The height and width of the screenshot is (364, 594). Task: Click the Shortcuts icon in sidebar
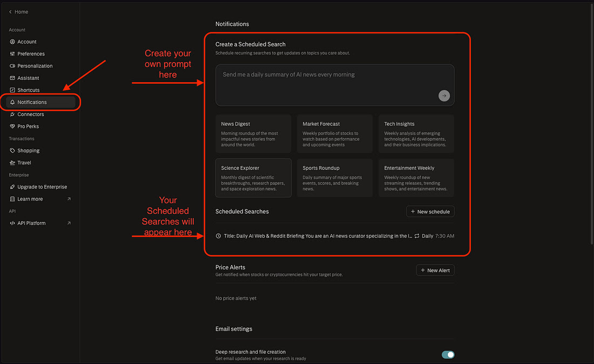[x=12, y=90]
